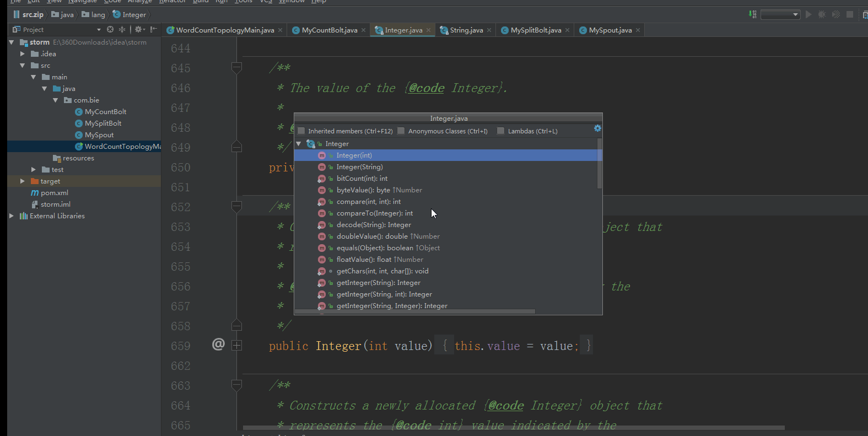Click Scroll from Source crosshair icon
This screenshot has width=868, height=436.
[110, 30]
